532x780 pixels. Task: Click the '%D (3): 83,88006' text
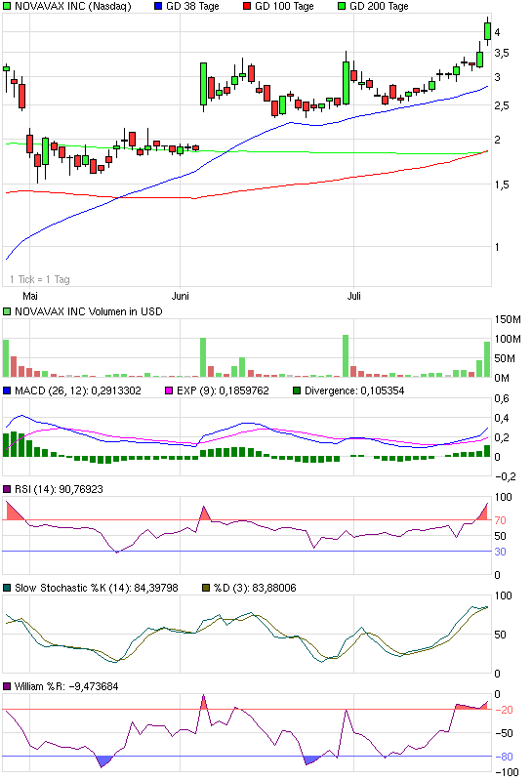point(255,588)
